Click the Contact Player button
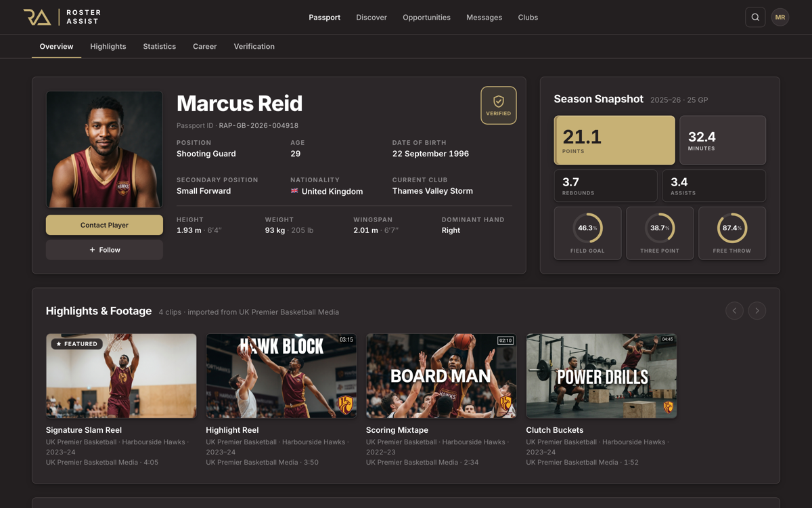This screenshot has width=812, height=508. click(x=104, y=225)
